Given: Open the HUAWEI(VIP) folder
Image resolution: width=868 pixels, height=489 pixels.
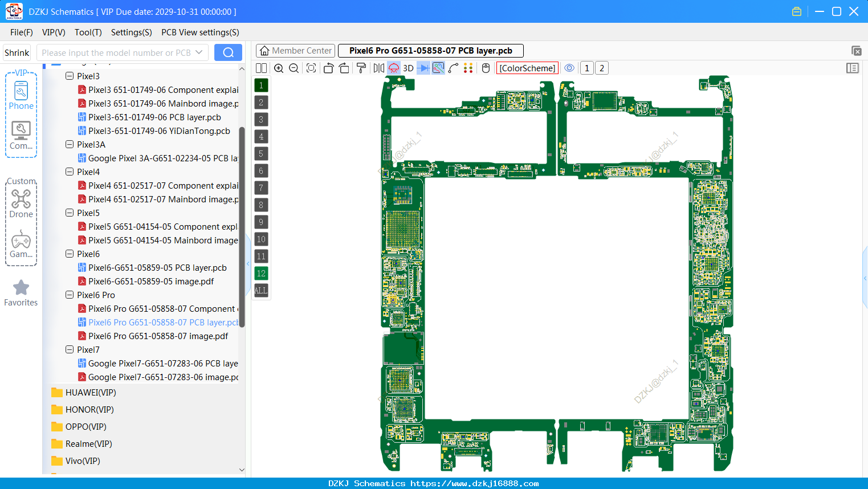Looking at the screenshot, I should (x=84, y=392).
